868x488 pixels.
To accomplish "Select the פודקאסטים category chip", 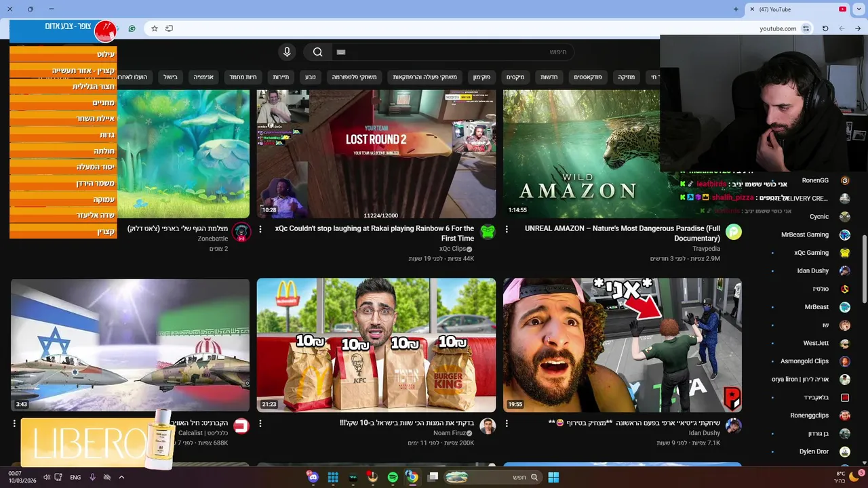I will tap(588, 77).
